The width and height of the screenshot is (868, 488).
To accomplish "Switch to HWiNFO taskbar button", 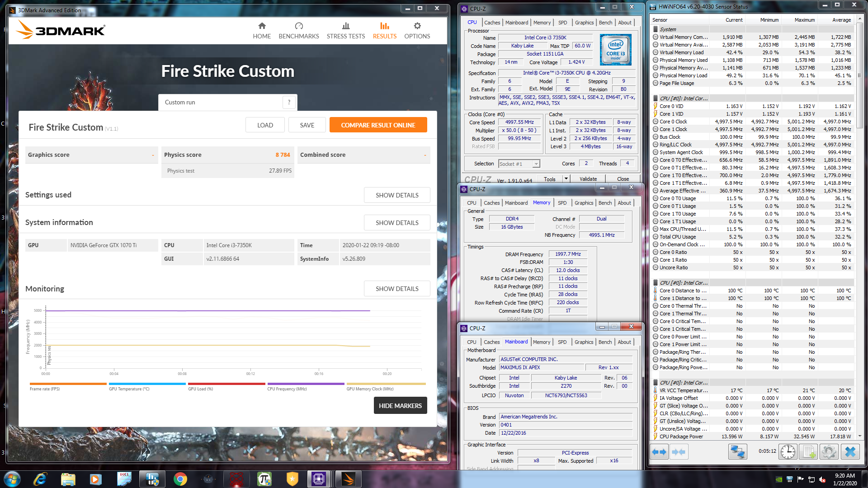I will [x=152, y=479].
